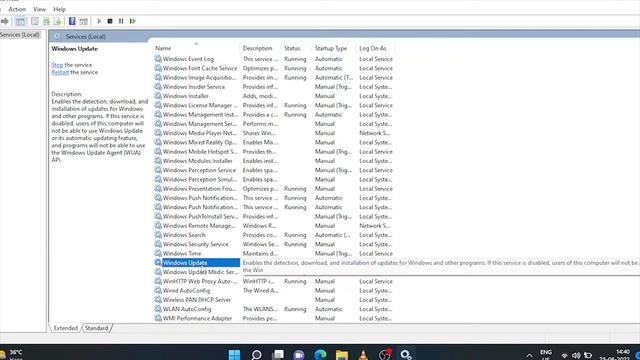Viewport: 640px width, 360px height.
Task: Open File Explorer from taskbar
Action: [x=342, y=355]
